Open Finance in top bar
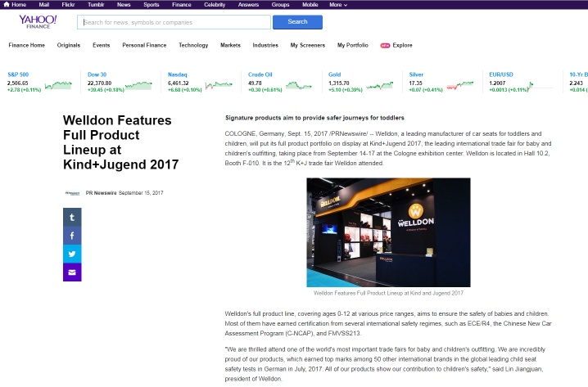This screenshot has width=588, height=387. (182, 4)
